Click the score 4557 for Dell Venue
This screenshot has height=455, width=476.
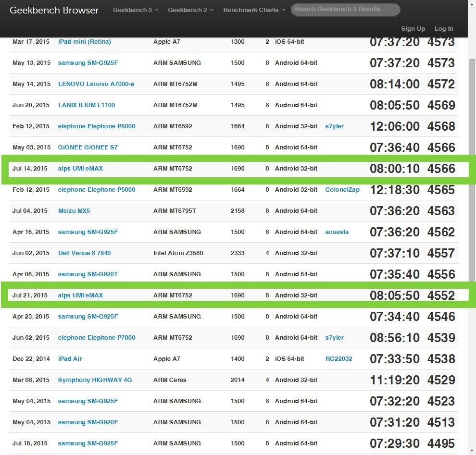click(x=441, y=253)
